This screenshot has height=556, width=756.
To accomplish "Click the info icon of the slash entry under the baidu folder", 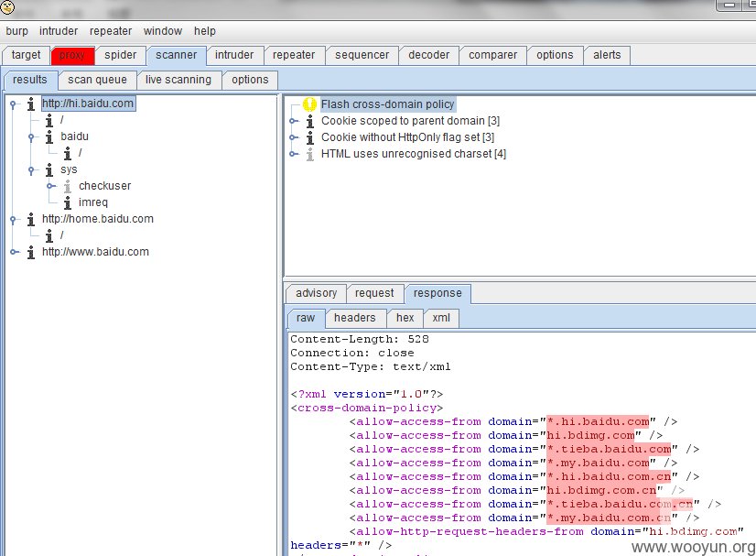I will [x=68, y=154].
